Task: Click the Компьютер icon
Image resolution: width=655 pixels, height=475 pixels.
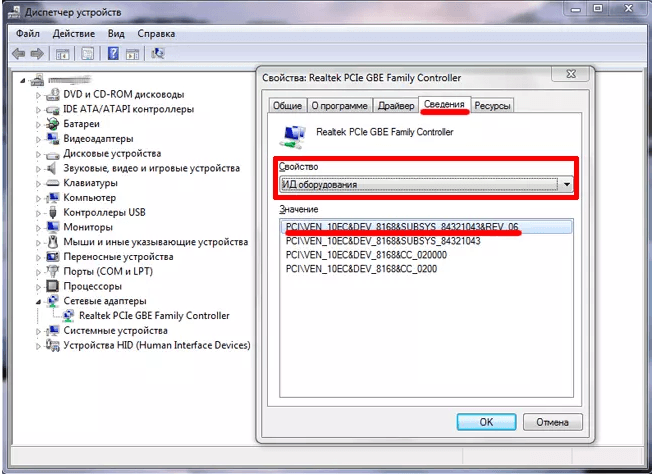Action: (53, 198)
